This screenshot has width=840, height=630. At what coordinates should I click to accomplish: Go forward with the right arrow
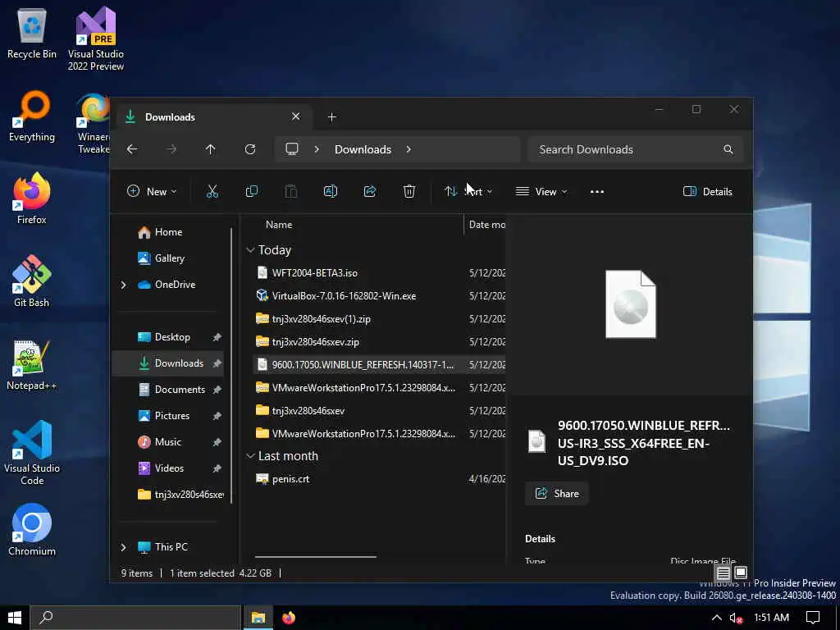[171, 149]
